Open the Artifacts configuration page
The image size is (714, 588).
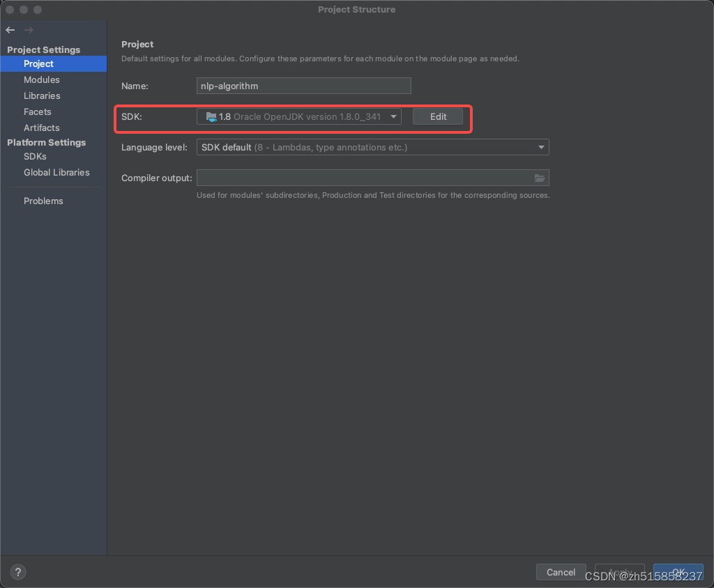point(43,127)
